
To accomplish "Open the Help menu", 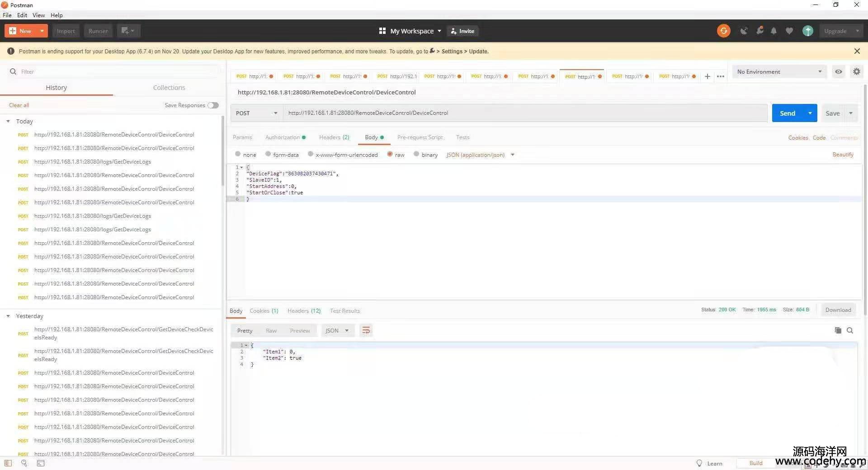I will point(57,15).
